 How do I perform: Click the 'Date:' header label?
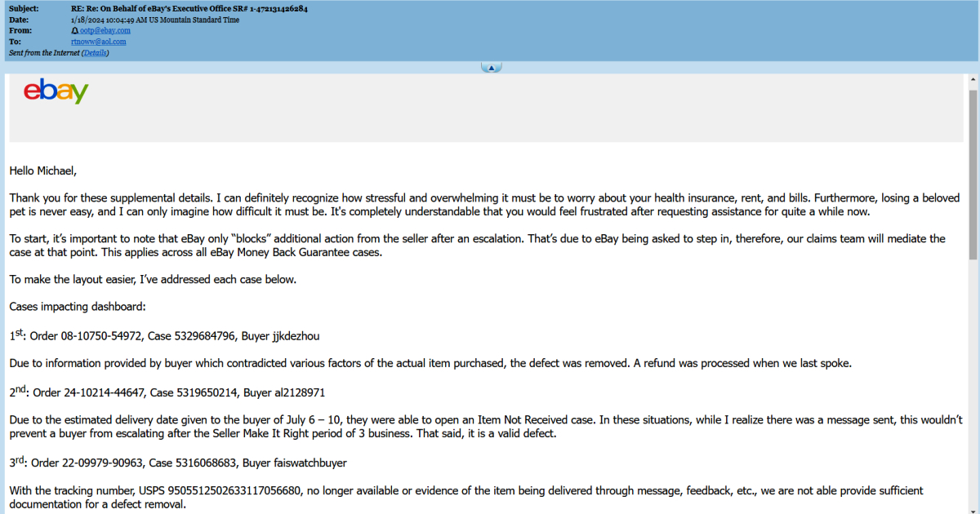[x=19, y=20]
